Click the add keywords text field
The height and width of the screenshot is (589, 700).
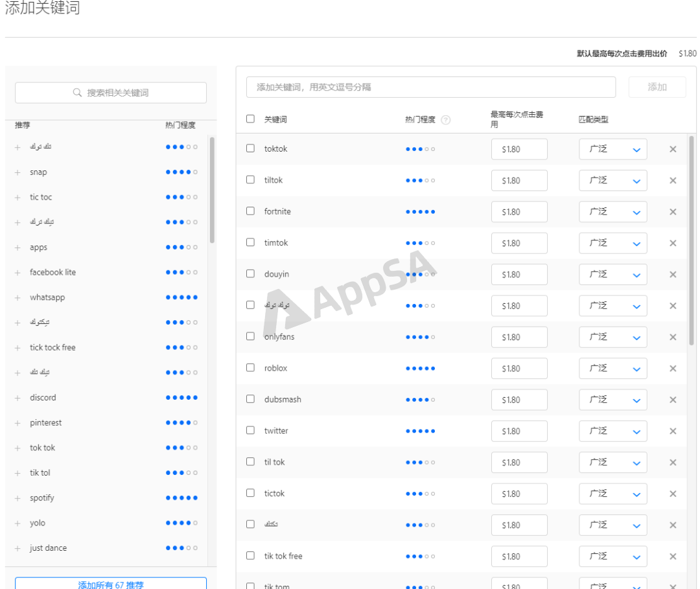click(x=431, y=87)
